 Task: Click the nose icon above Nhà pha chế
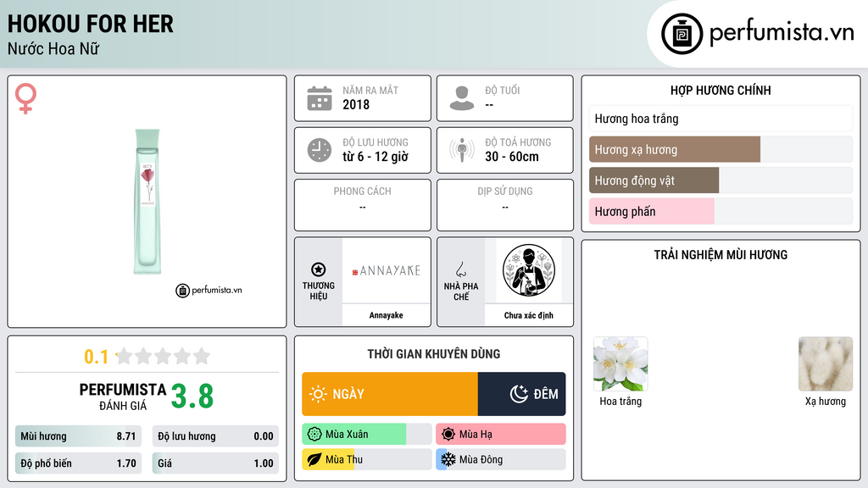(460, 269)
